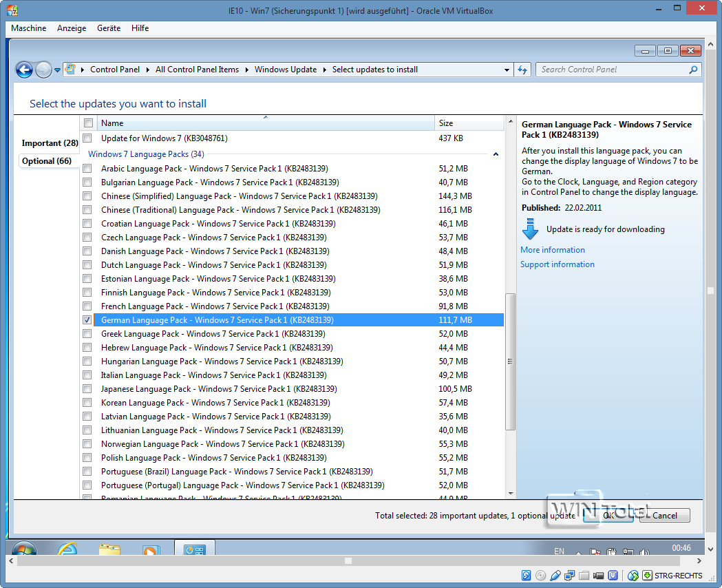The height and width of the screenshot is (588, 722).
Task: Click the network tray icon
Action: [x=628, y=552]
